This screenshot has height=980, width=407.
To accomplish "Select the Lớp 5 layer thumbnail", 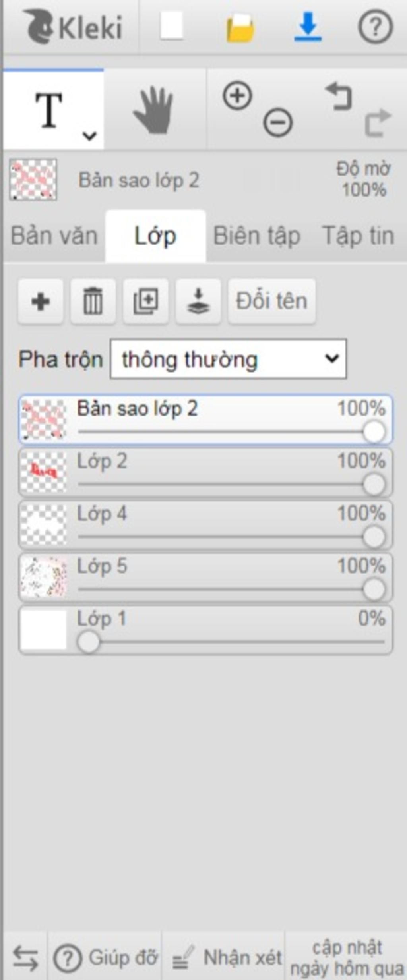I will [43, 577].
